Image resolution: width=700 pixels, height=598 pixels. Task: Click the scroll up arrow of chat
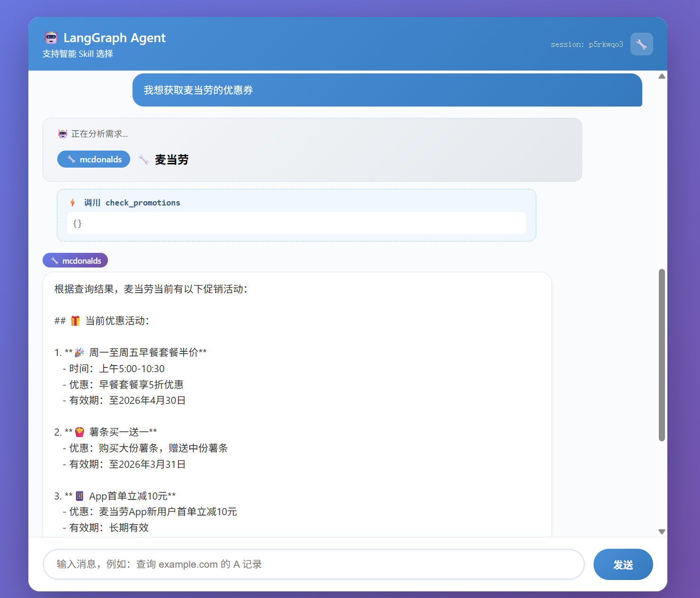pyautogui.click(x=662, y=76)
